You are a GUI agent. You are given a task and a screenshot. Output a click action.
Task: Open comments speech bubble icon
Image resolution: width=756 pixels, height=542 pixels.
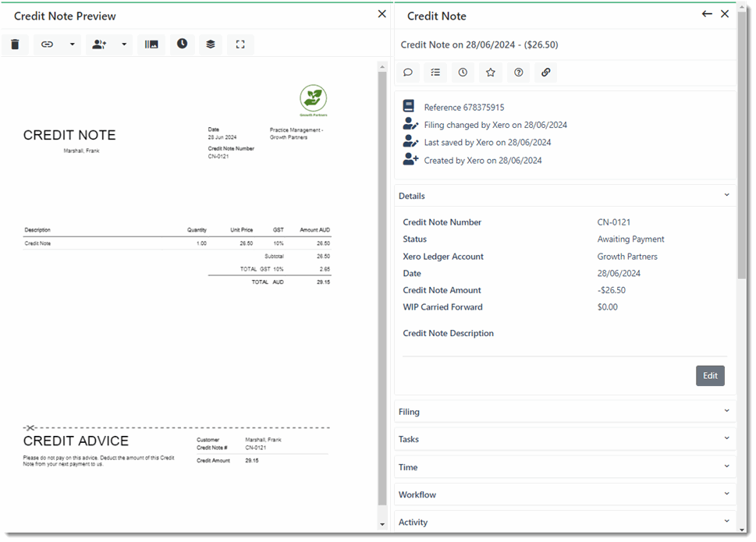[x=408, y=73]
